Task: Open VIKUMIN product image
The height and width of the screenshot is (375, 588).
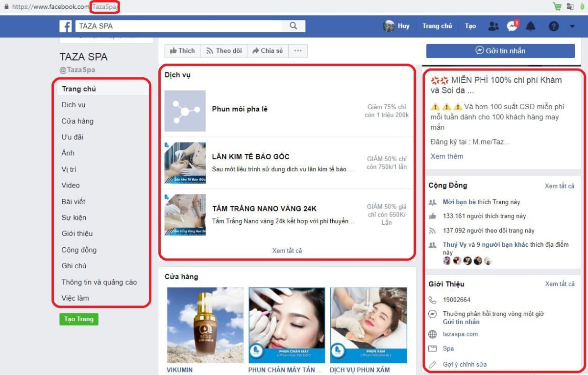Action: pos(205,325)
